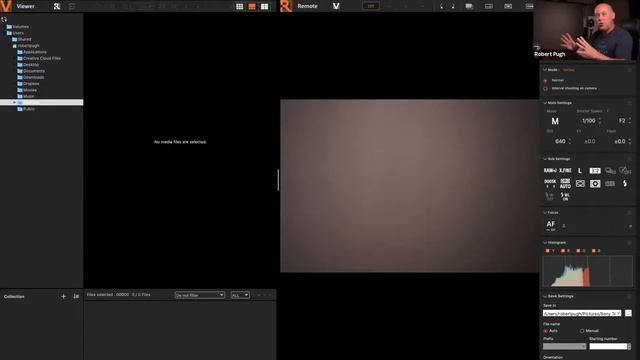This screenshot has height=360, width=640.
Task: Collapse the Sub Settings section
Action: pyautogui.click(x=545, y=159)
